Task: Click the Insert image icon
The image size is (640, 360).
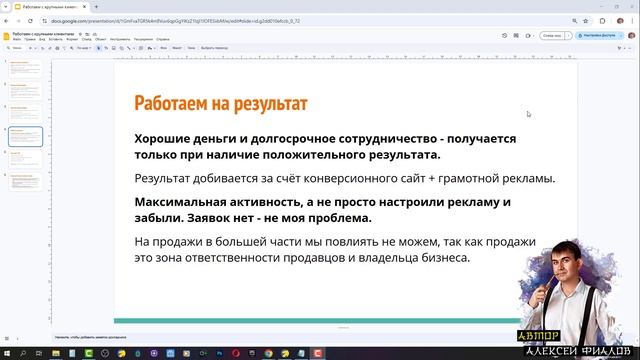Action: (113, 48)
